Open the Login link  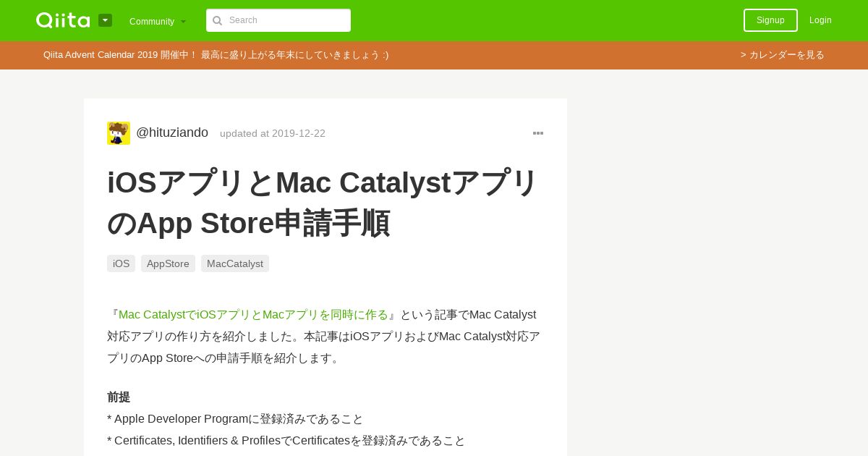click(820, 20)
